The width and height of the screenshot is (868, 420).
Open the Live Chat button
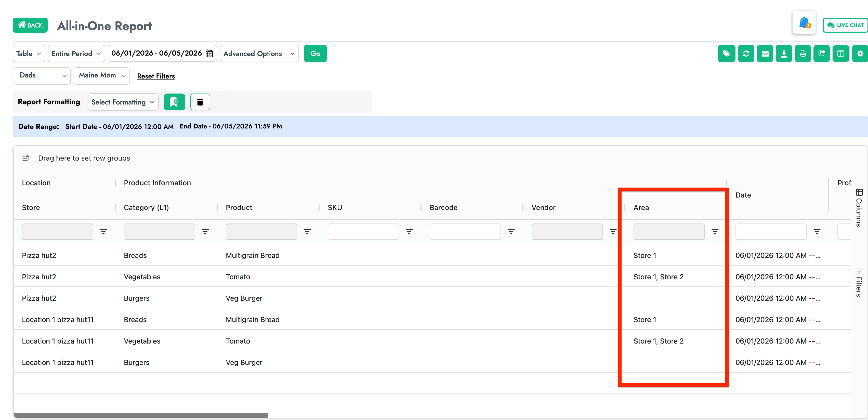845,25
